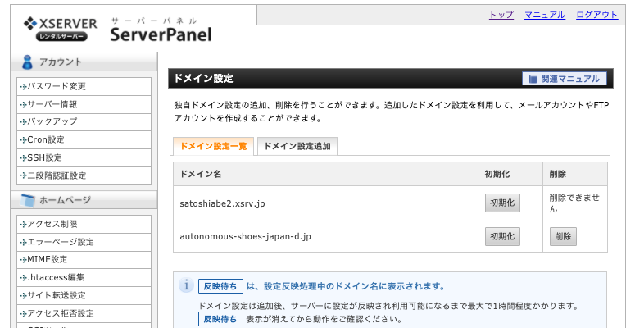Click the info icon in notice box

186,285
